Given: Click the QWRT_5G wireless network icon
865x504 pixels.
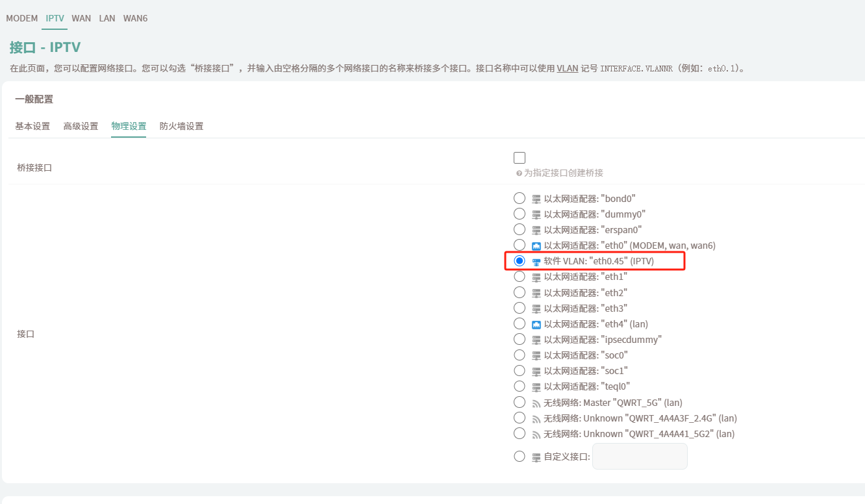Looking at the screenshot, I should click(536, 403).
